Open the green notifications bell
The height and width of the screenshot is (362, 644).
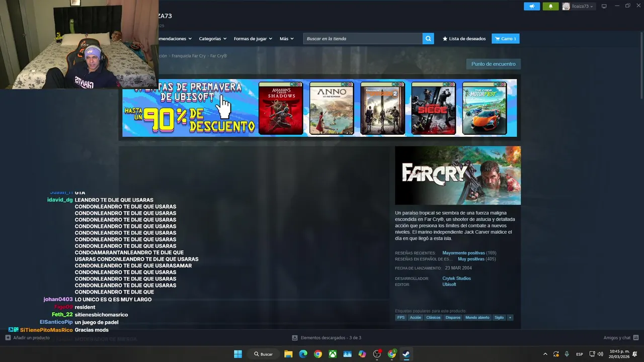click(550, 6)
